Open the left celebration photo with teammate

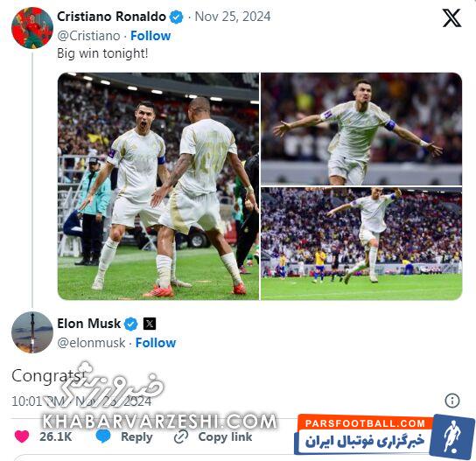[x=158, y=186]
